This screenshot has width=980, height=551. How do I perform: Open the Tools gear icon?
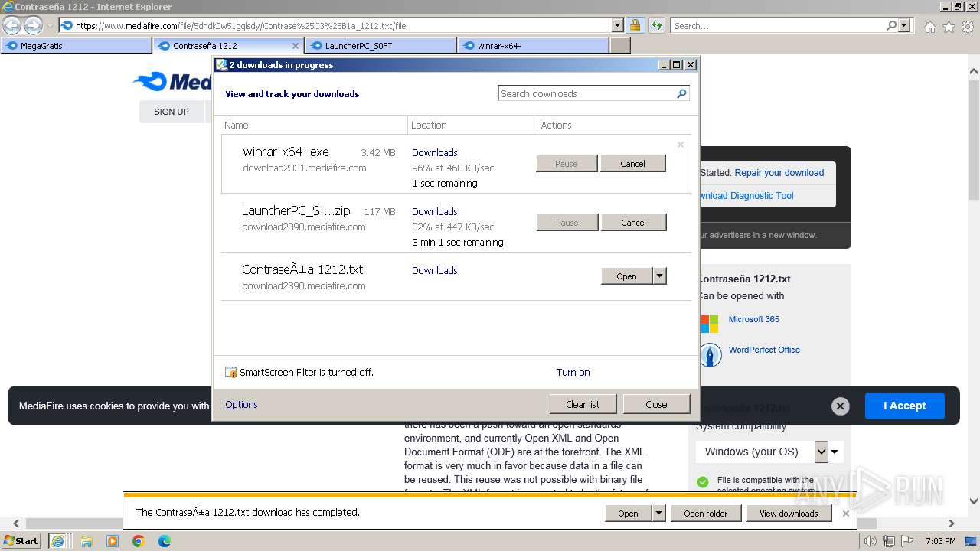[x=968, y=27]
